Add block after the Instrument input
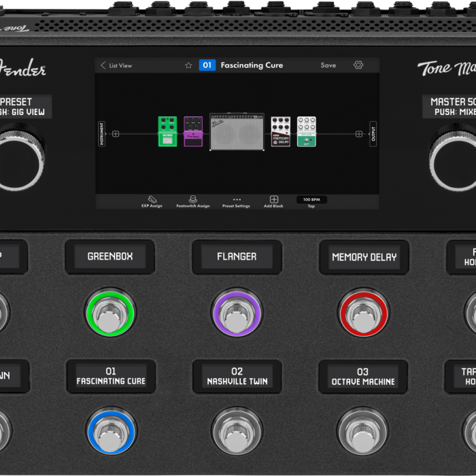 click(116, 134)
